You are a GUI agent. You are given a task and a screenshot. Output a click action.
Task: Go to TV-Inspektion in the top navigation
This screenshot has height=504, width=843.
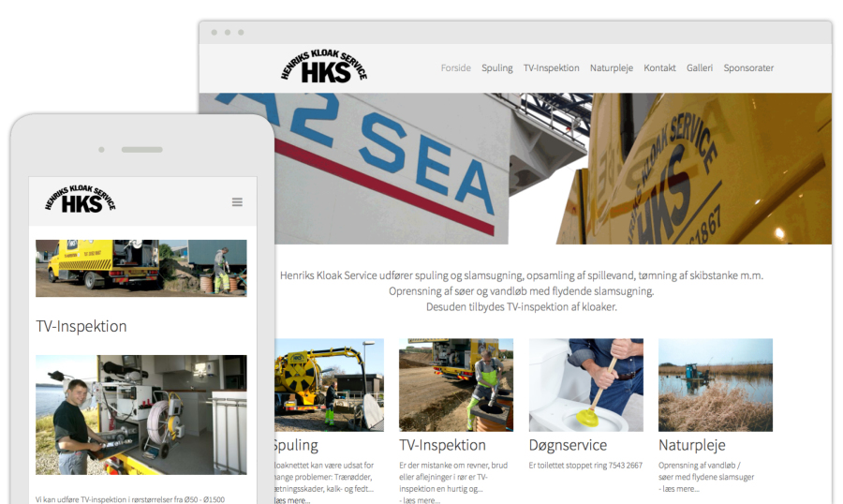click(x=551, y=68)
